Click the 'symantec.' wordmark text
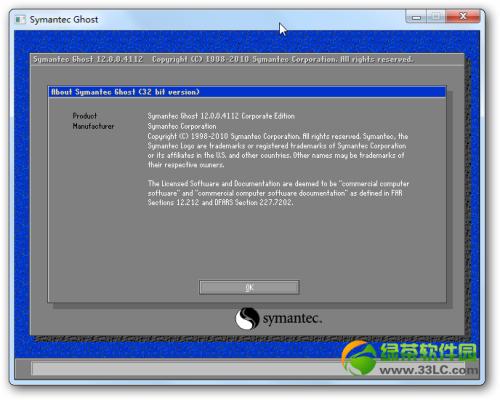Viewport: 500px width, 400px height. [x=292, y=318]
